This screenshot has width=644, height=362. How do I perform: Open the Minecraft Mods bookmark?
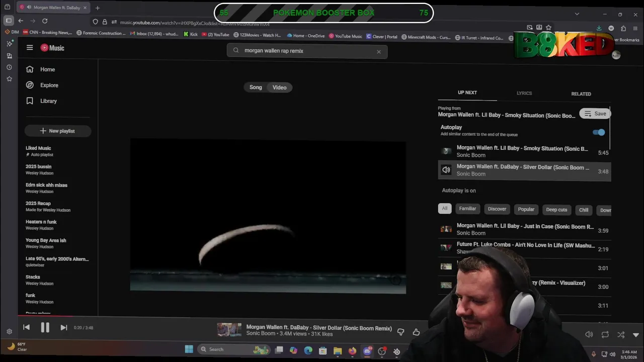click(x=425, y=37)
